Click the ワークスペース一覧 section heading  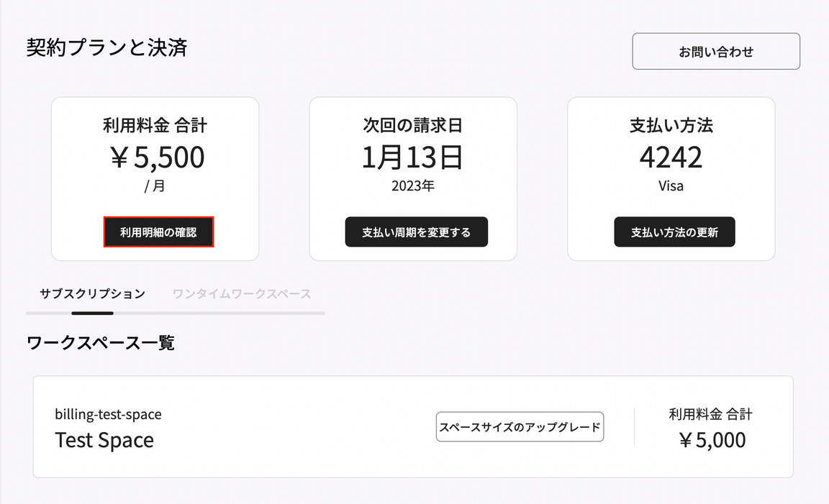(101, 343)
